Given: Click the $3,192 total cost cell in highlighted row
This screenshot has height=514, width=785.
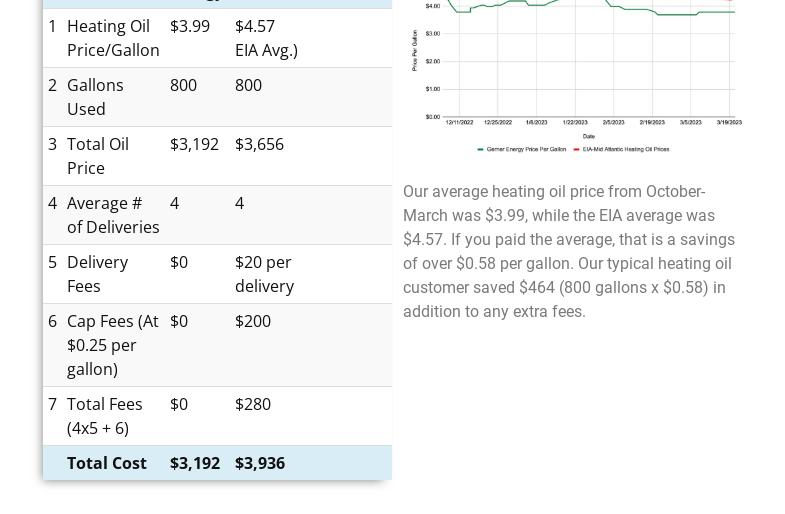Looking at the screenshot, I should (x=194, y=463).
